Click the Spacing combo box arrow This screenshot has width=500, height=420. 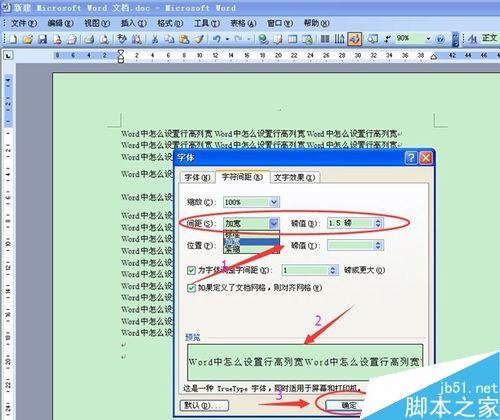coord(274,223)
